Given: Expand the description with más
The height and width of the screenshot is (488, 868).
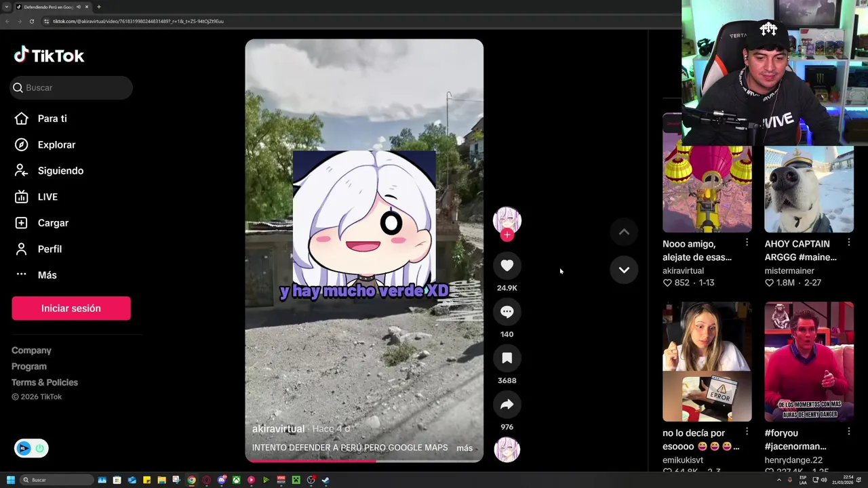Looking at the screenshot, I should pos(465,448).
